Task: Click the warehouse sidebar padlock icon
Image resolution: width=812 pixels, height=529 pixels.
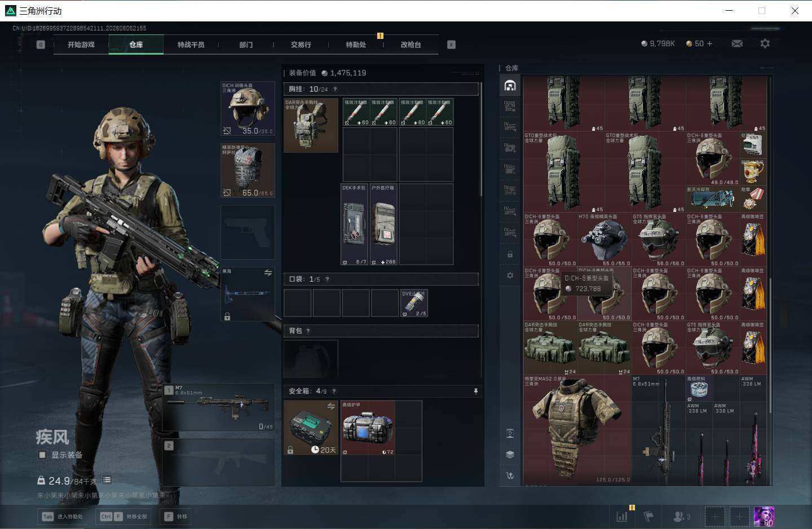Action: (x=510, y=254)
